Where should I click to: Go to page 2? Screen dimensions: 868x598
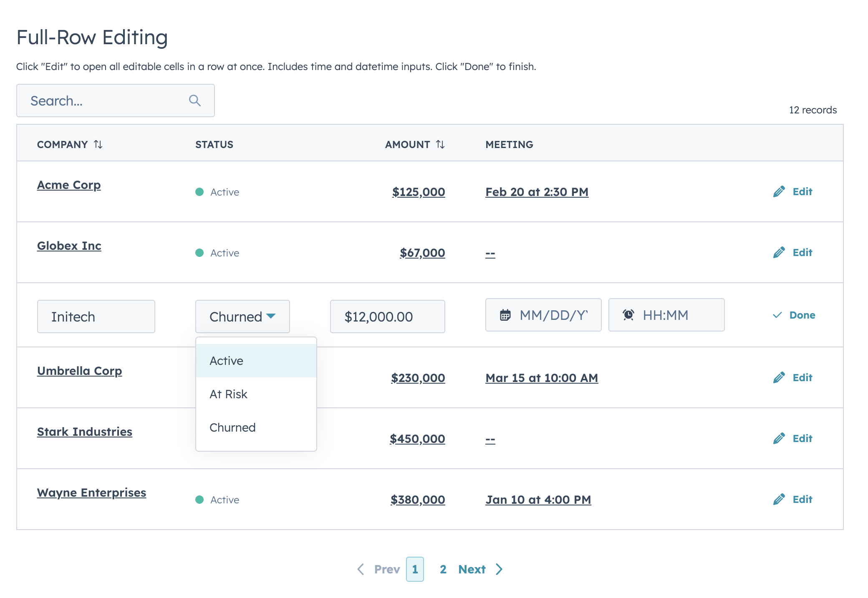click(443, 569)
